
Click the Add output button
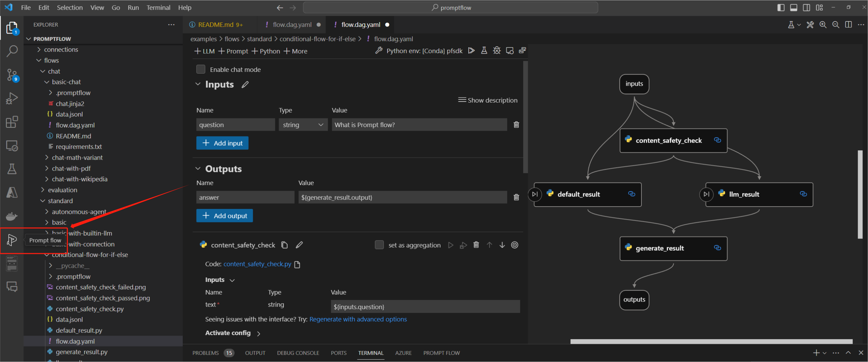coord(224,216)
